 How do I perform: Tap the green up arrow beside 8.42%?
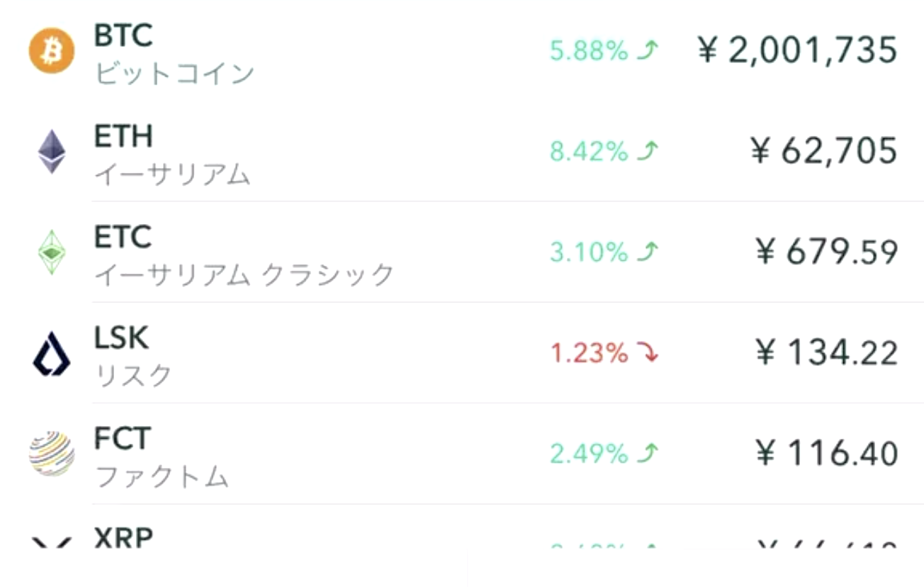(x=648, y=151)
